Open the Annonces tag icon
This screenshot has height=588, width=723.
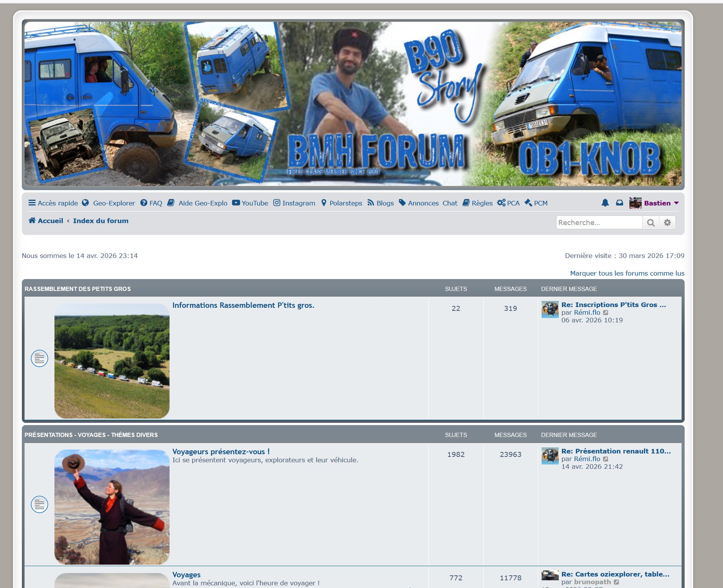tap(402, 203)
